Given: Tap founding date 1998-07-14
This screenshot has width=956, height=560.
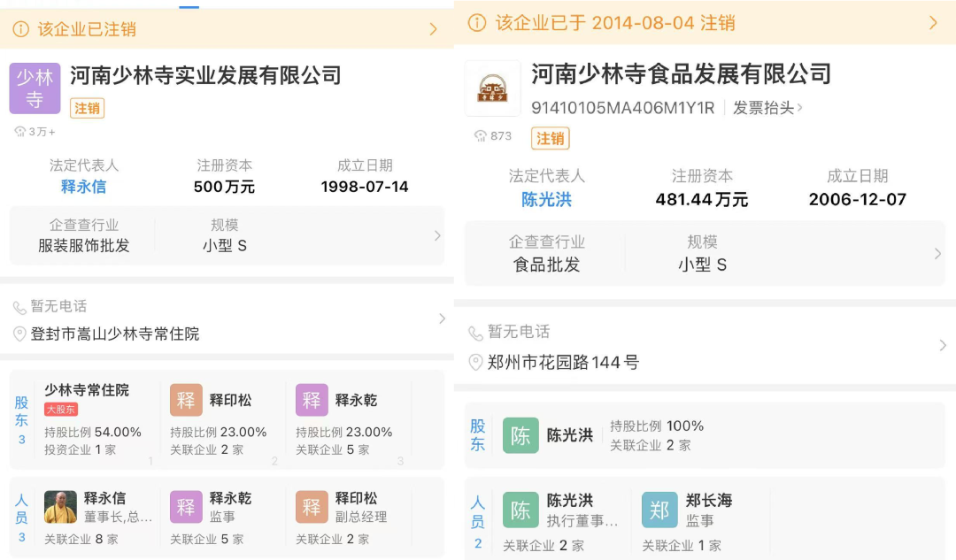Looking at the screenshot, I should [365, 187].
